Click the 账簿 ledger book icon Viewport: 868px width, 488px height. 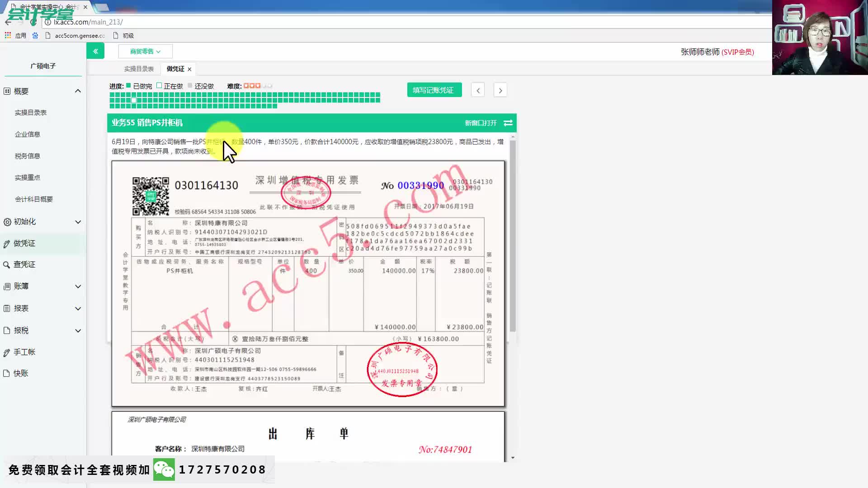[x=6, y=286]
